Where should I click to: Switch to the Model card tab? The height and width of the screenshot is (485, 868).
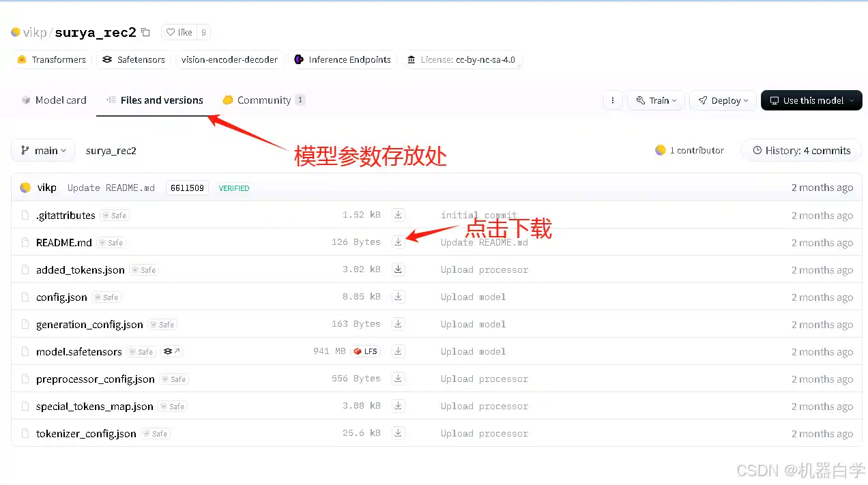(x=54, y=100)
